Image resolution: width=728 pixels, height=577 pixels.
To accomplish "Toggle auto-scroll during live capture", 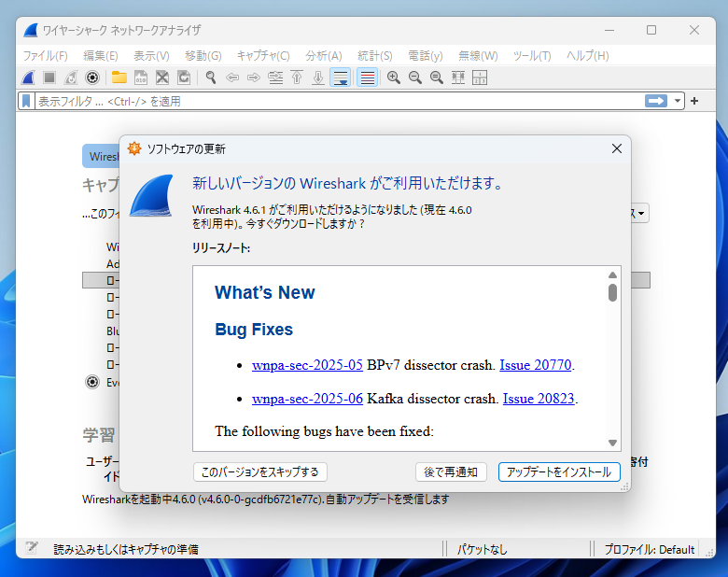I will pos(341,77).
